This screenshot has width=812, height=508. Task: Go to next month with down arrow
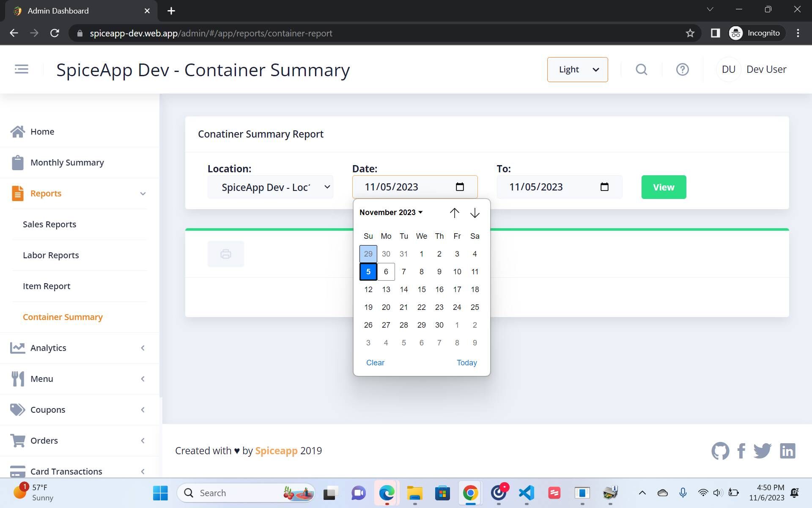[x=475, y=213]
